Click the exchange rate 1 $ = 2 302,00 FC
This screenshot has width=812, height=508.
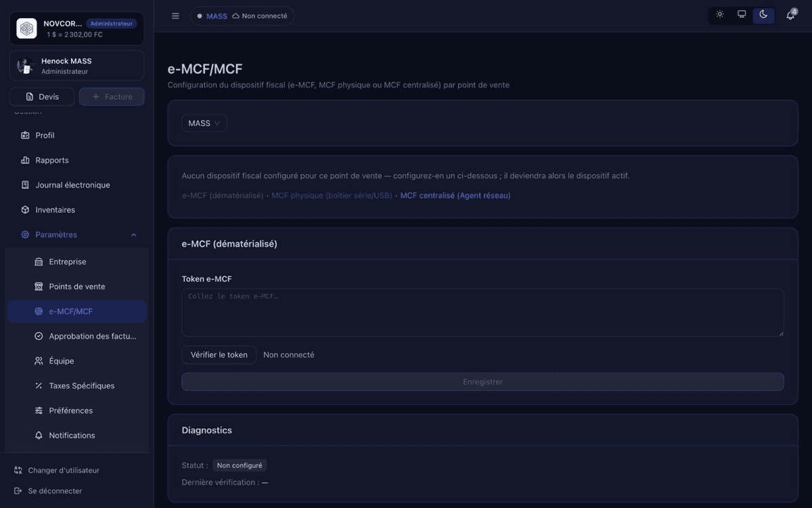(x=74, y=35)
